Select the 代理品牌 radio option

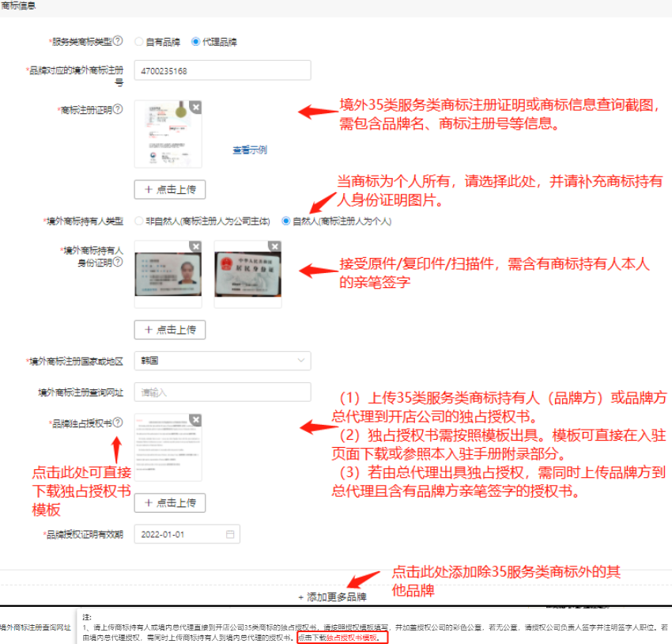click(x=195, y=41)
